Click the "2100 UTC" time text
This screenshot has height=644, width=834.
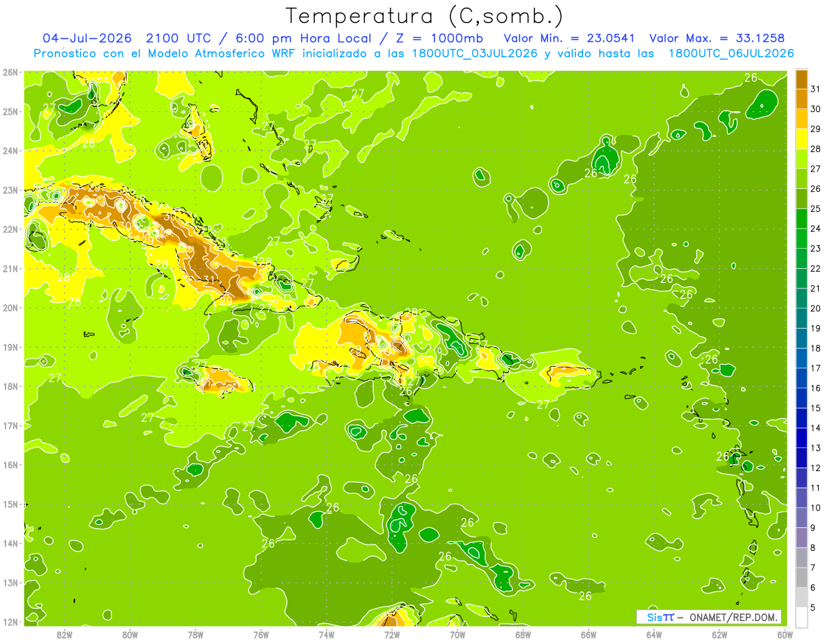(x=179, y=38)
